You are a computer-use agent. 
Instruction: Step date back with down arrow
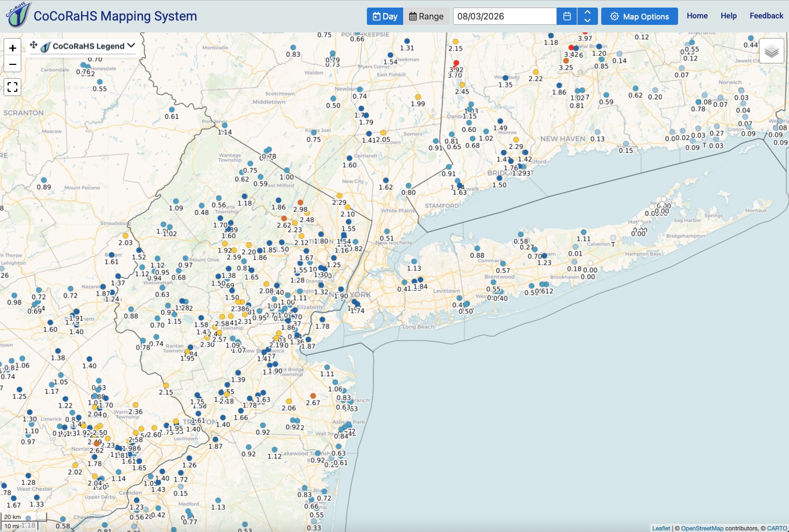[587, 21]
